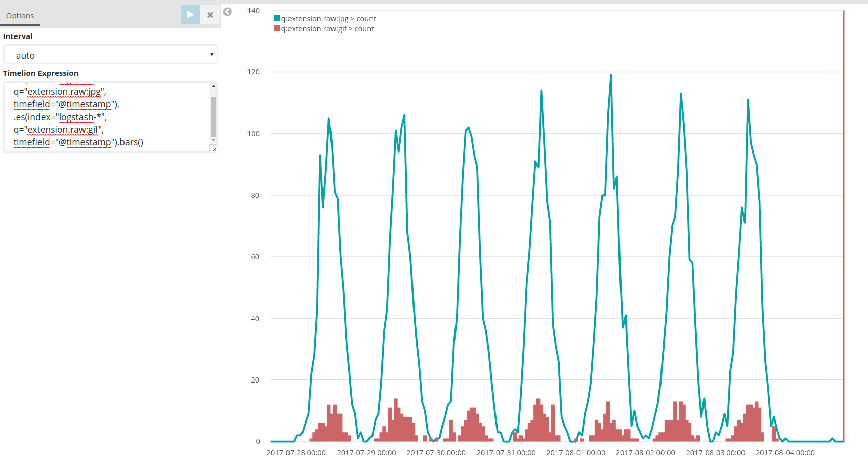Toggle the q:extension.raw:jpg > count legend entry

328,19
